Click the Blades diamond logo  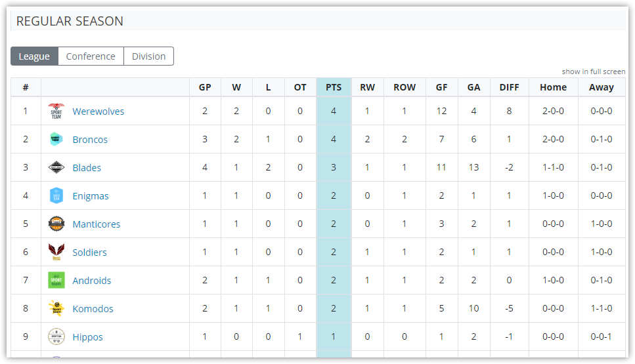coord(56,167)
